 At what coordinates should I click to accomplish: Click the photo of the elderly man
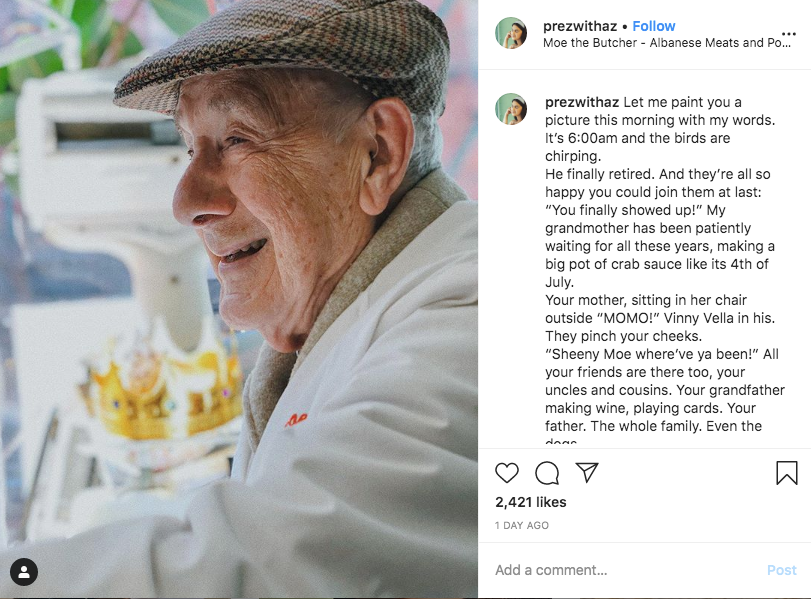pos(240,300)
